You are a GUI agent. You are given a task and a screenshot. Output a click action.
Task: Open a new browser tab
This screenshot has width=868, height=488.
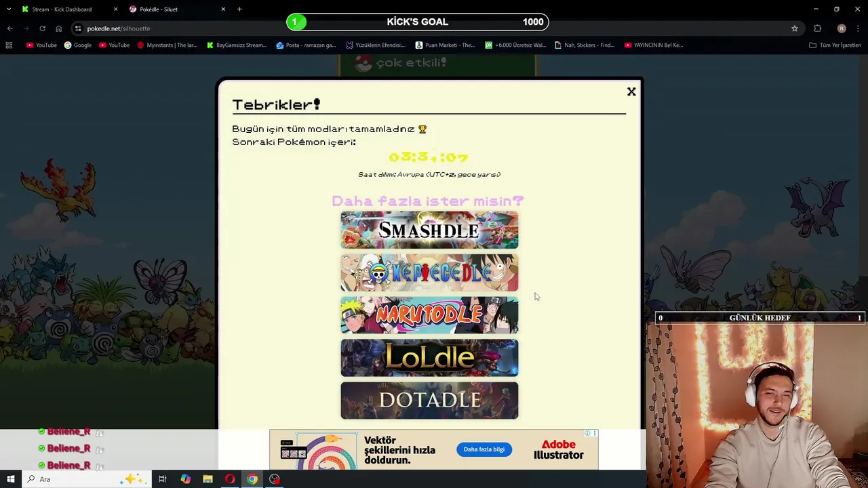(239, 9)
